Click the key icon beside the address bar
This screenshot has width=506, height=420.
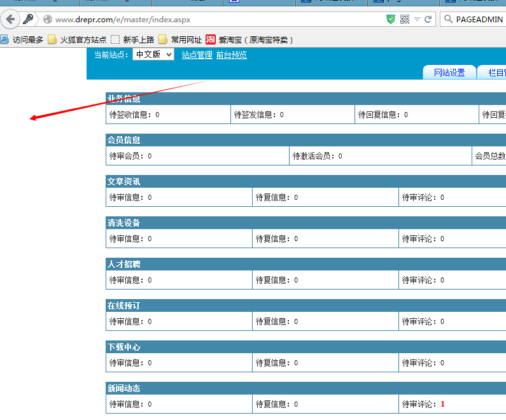[x=28, y=19]
